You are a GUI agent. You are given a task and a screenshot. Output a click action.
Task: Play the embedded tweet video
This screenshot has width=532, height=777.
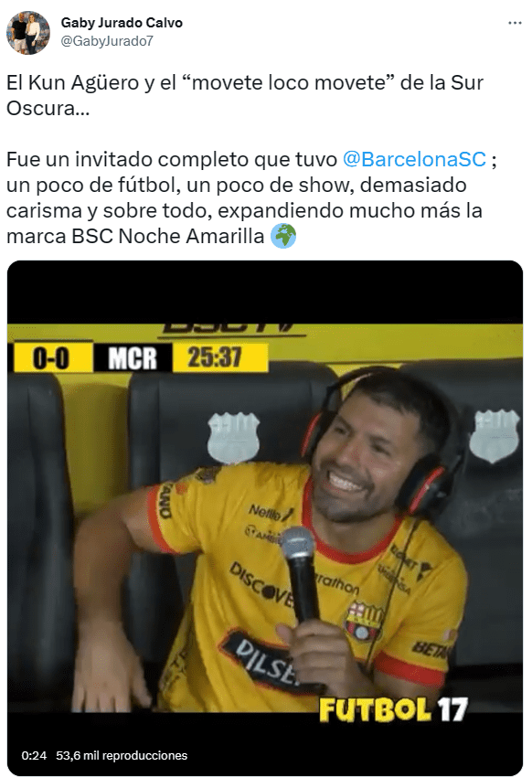pos(265,517)
